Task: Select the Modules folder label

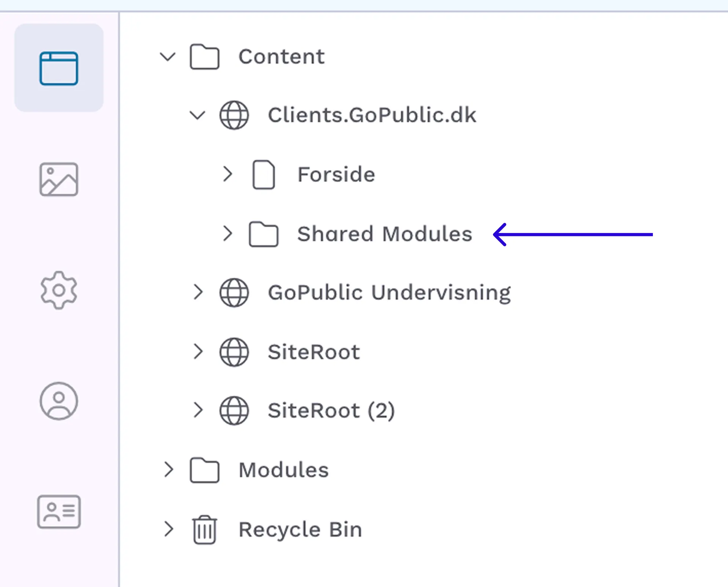Action: pos(283,470)
